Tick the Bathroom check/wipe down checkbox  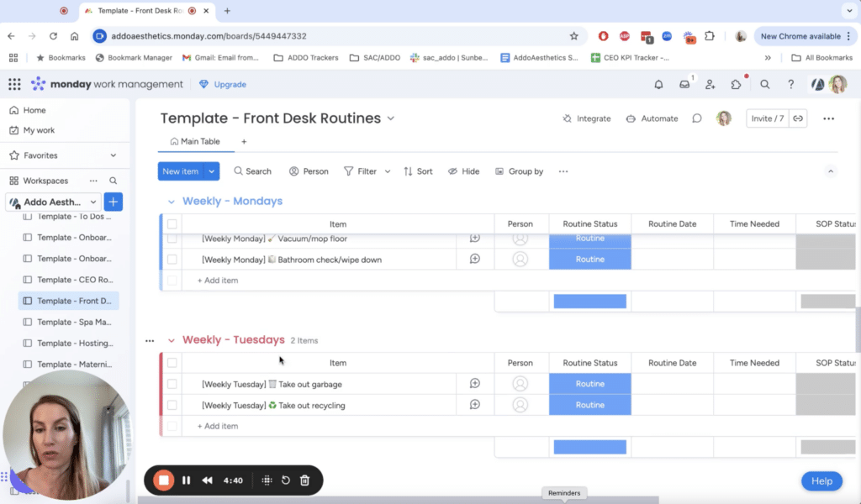(172, 260)
